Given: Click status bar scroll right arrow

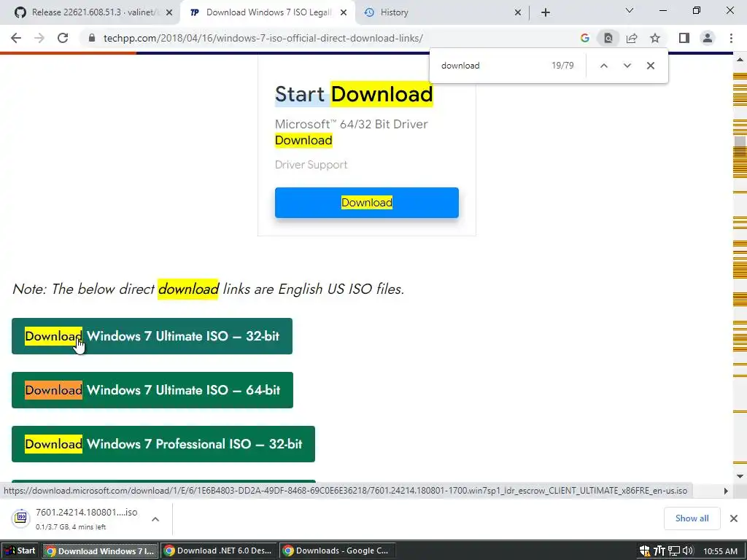Looking at the screenshot, I should 726,491.
